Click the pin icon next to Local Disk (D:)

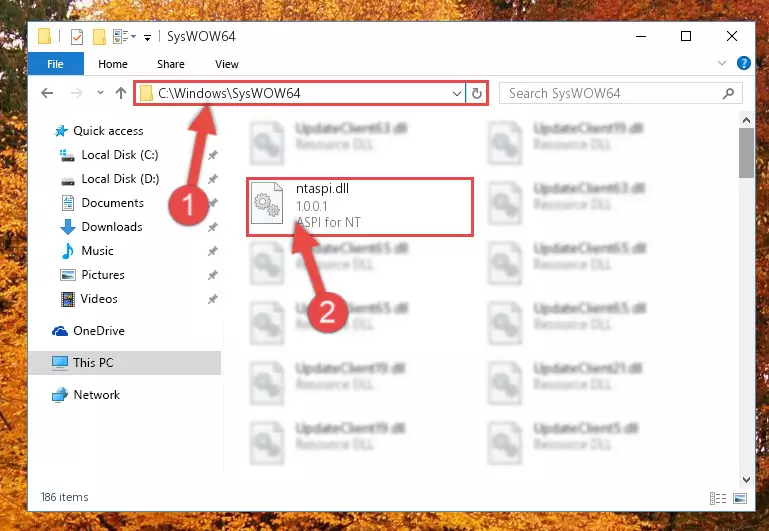[x=212, y=179]
